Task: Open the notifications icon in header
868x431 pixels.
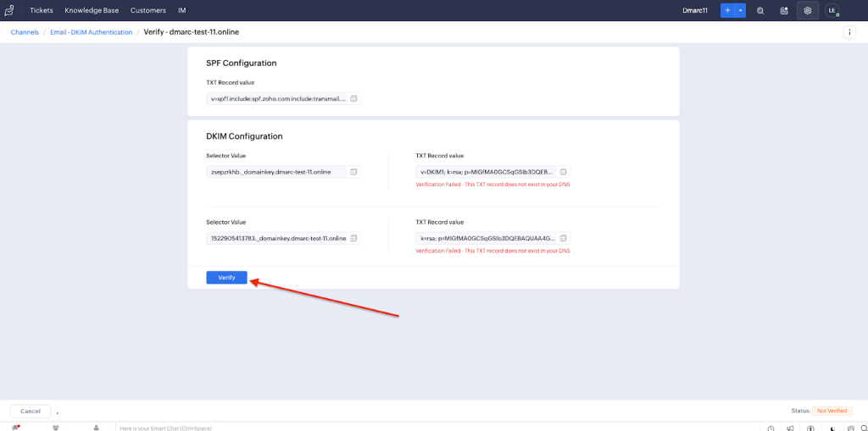Action: click(784, 10)
